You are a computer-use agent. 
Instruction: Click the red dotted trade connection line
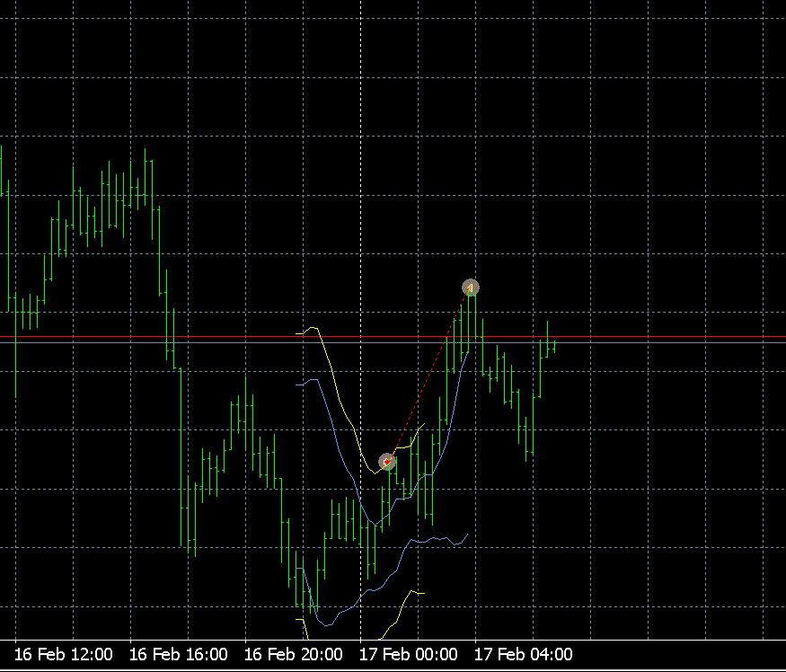point(428,375)
